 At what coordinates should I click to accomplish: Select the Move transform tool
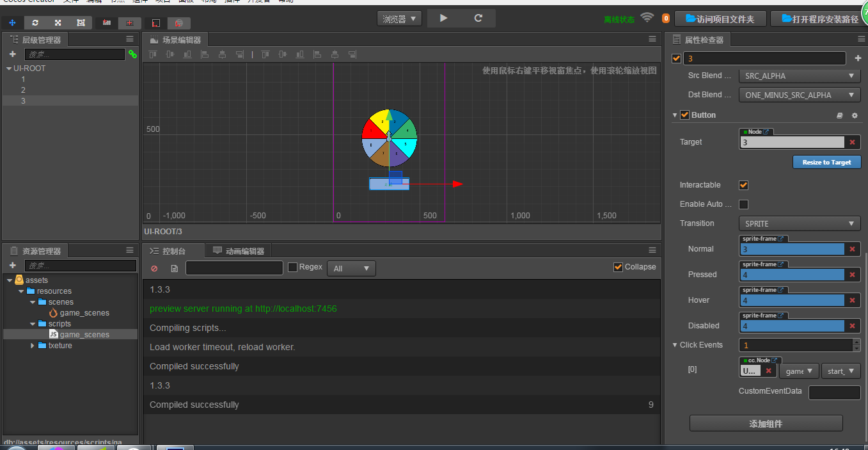tap(12, 23)
